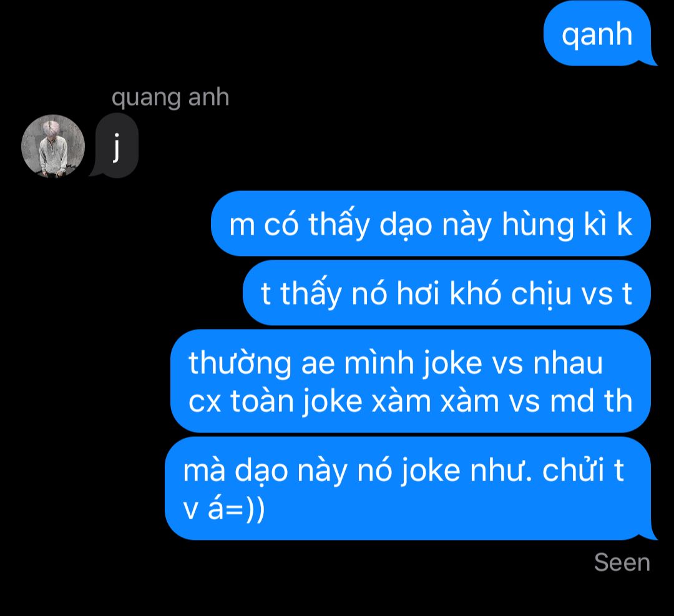Image resolution: width=674 pixels, height=616 pixels.
Task: Tap message "t thấy nó hơi khó chịu vs t"
Action: coord(447,293)
